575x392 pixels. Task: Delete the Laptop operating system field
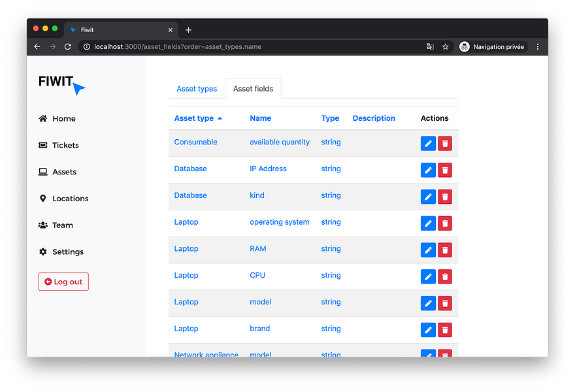(445, 223)
